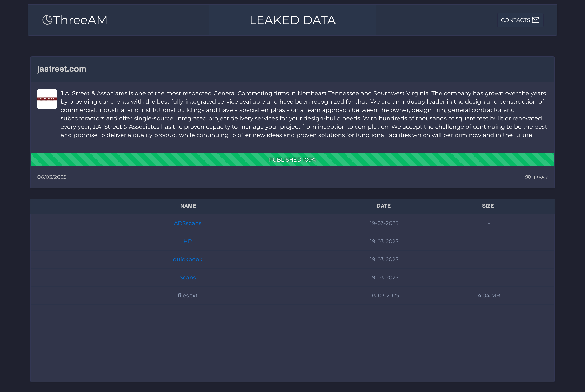Click the 19-03-2025 date in Scans row
Image resolution: width=585 pixels, height=392 pixels.
point(384,277)
